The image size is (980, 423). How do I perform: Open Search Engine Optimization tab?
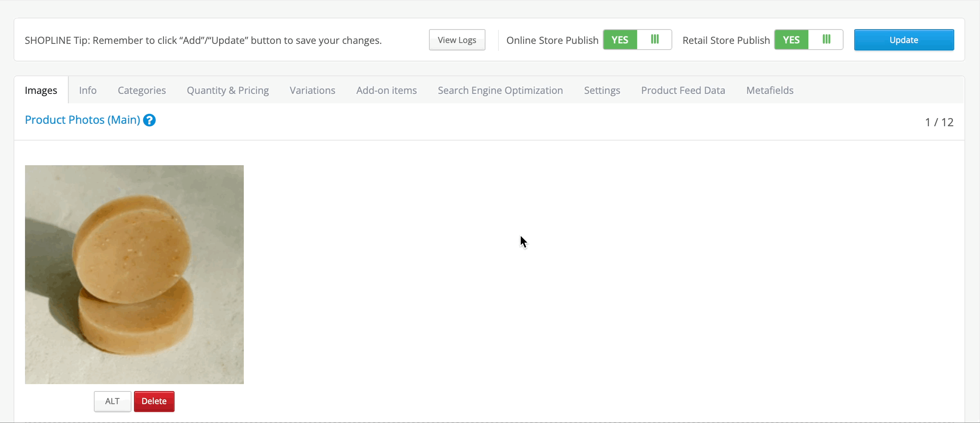[x=500, y=90]
